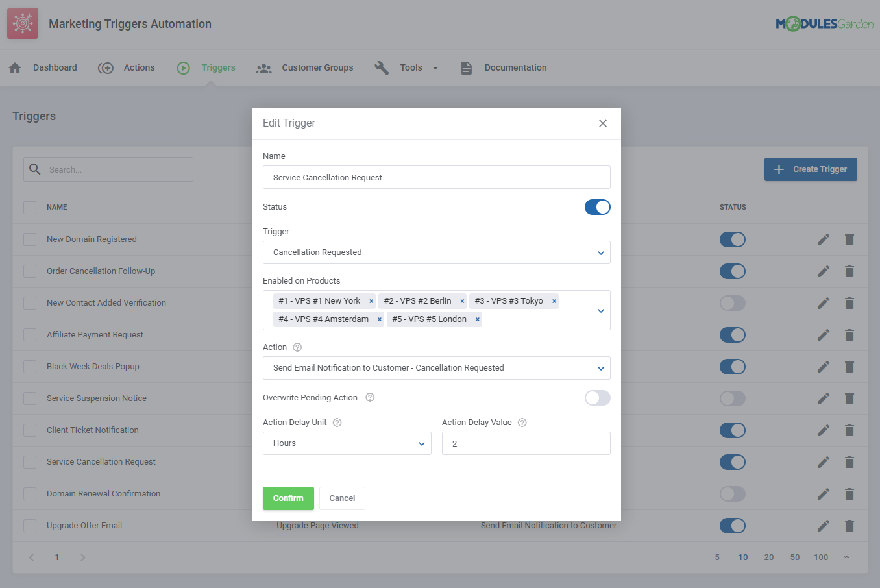This screenshot has height=588, width=880.
Task: Click the ModulesGarden logo
Action: [824, 21]
